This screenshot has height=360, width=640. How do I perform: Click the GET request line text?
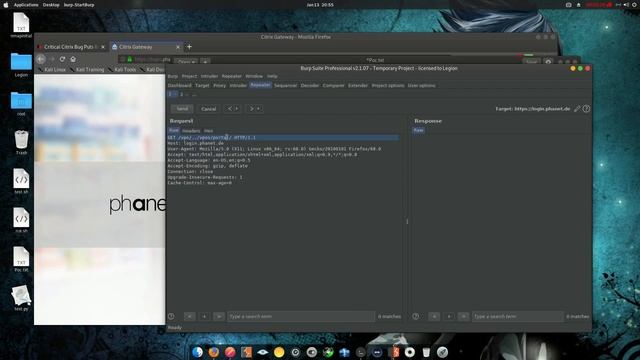211,138
